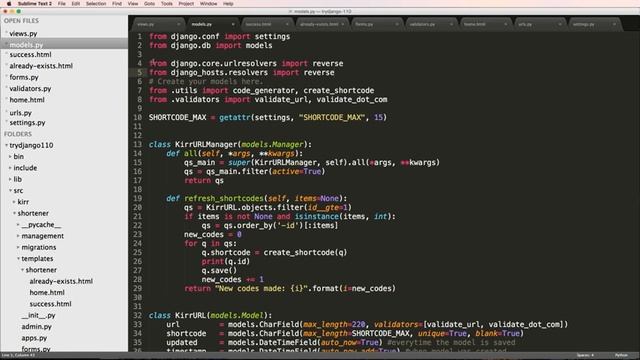Close the models.py tab
This screenshot has height=360, width=640.
233,24
